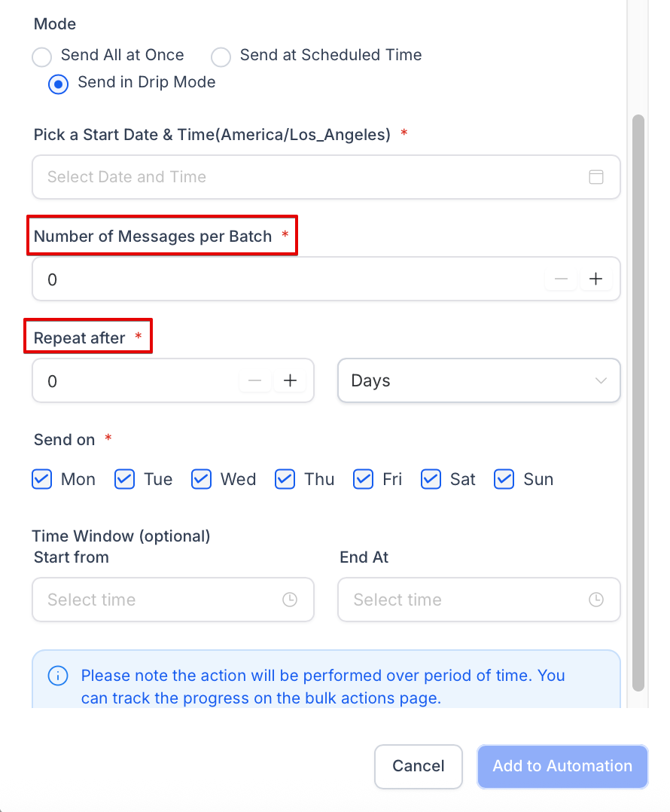Click clock icon in End At field
This screenshot has width=670, height=812.
click(595, 600)
